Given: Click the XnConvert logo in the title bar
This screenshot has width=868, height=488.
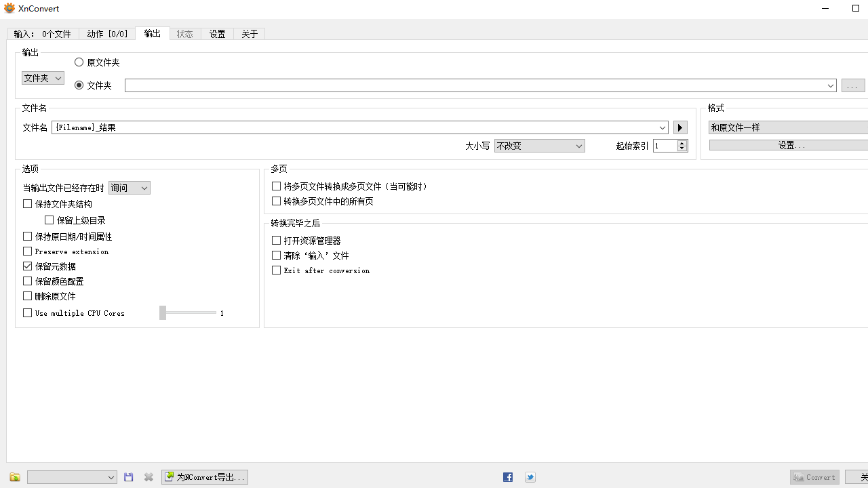Looking at the screenshot, I should (9, 8).
